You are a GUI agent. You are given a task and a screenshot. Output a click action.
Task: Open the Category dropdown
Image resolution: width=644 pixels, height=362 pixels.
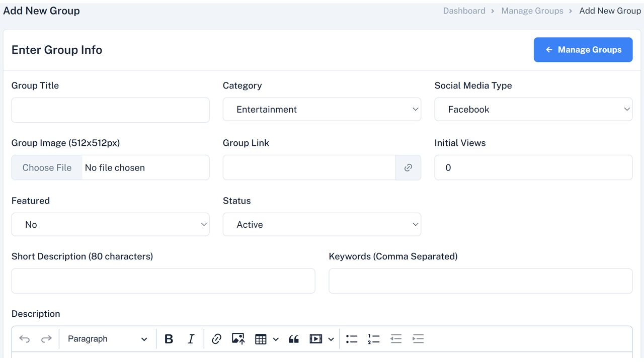click(x=322, y=109)
